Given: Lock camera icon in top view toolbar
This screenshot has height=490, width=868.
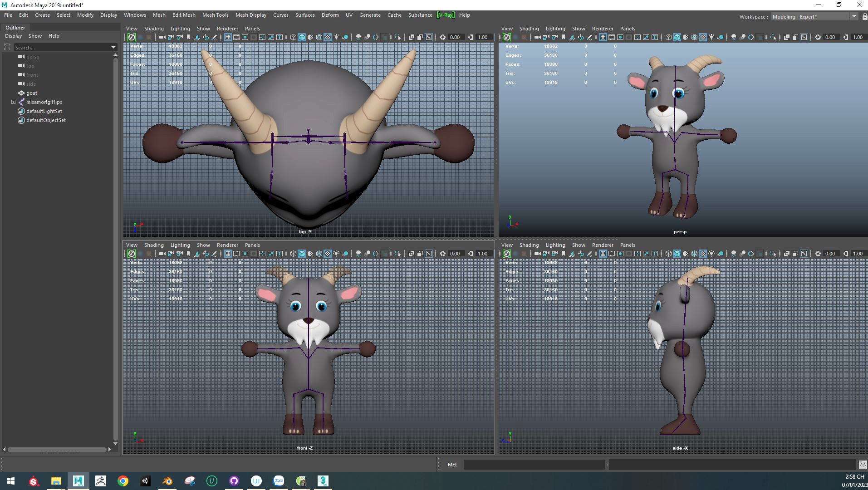Looking at the screenshot, I should (x=171, y=37).
